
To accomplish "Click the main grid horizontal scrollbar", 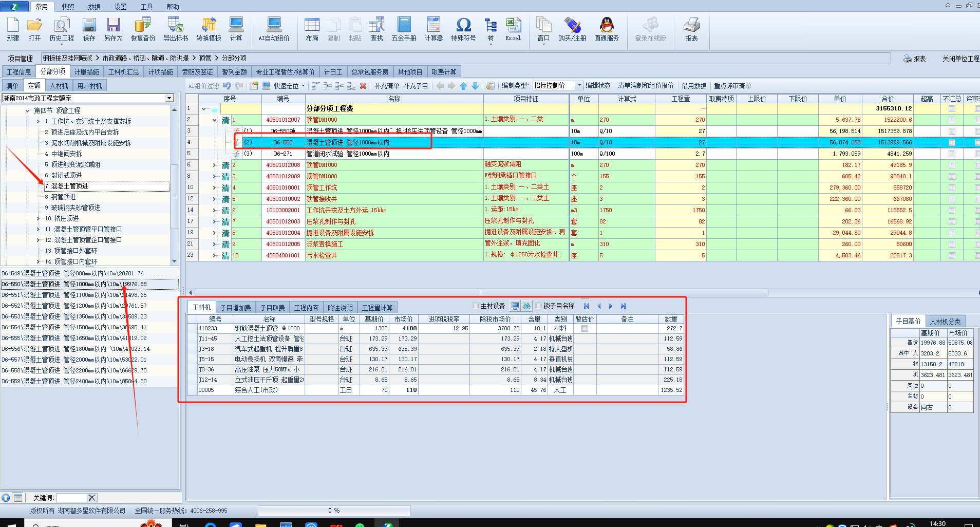I will (x=481, y=292).
